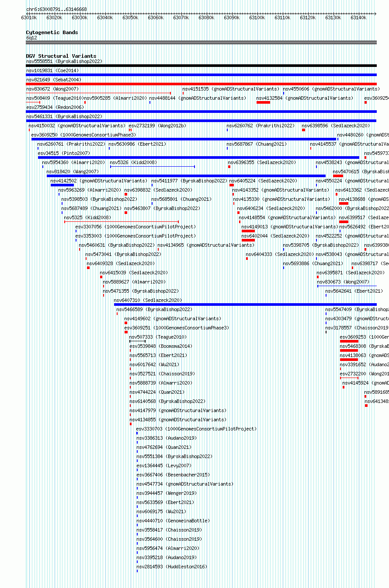The width and height of the screenshot is (389, 588).
Task: Click the nsv5685801 (Chuang2021) label
Action: coord(181,199)
